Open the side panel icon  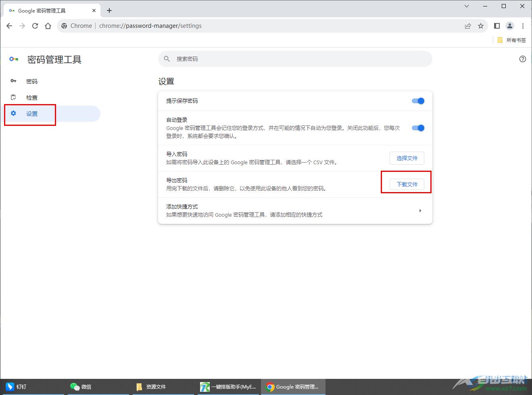497,26
